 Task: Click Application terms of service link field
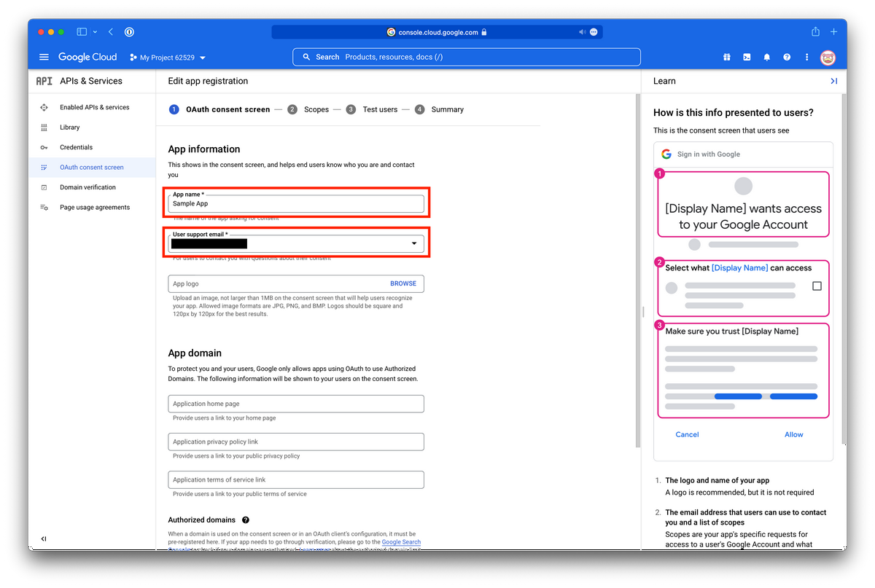coord(296,479)
